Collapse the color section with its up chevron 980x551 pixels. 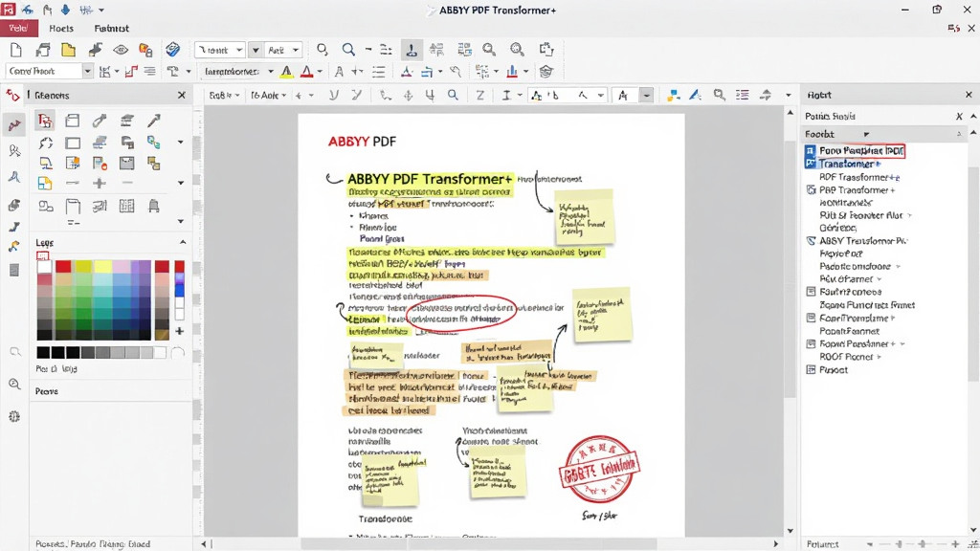click(x=183, y=242)
